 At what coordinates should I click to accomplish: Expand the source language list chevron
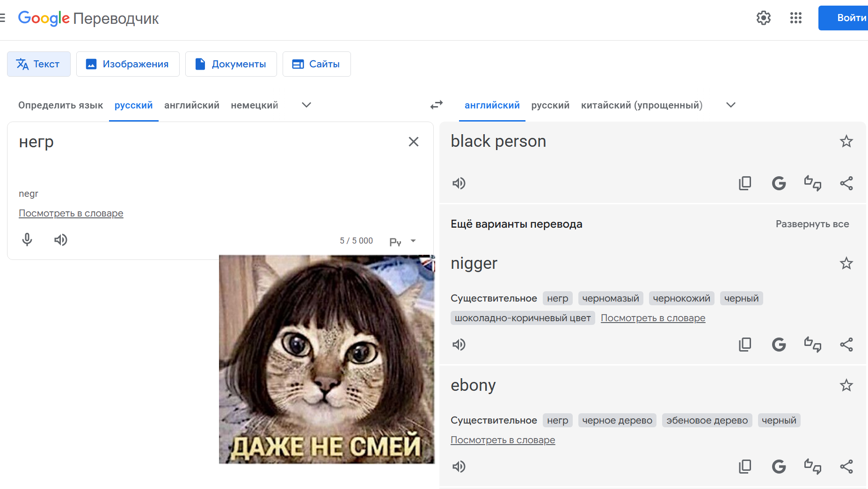[x=306, y=105]
